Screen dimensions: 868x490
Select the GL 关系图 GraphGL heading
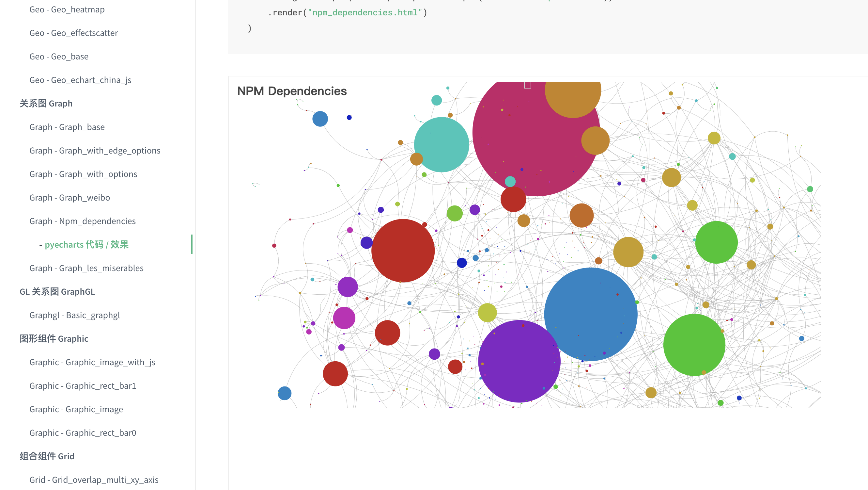tap(57, 292)
